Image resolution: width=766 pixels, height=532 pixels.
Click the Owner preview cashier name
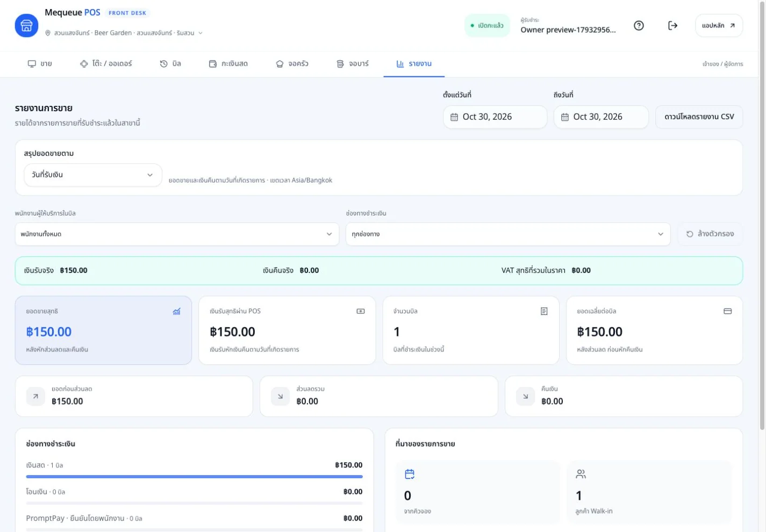(x=568, y=30)
